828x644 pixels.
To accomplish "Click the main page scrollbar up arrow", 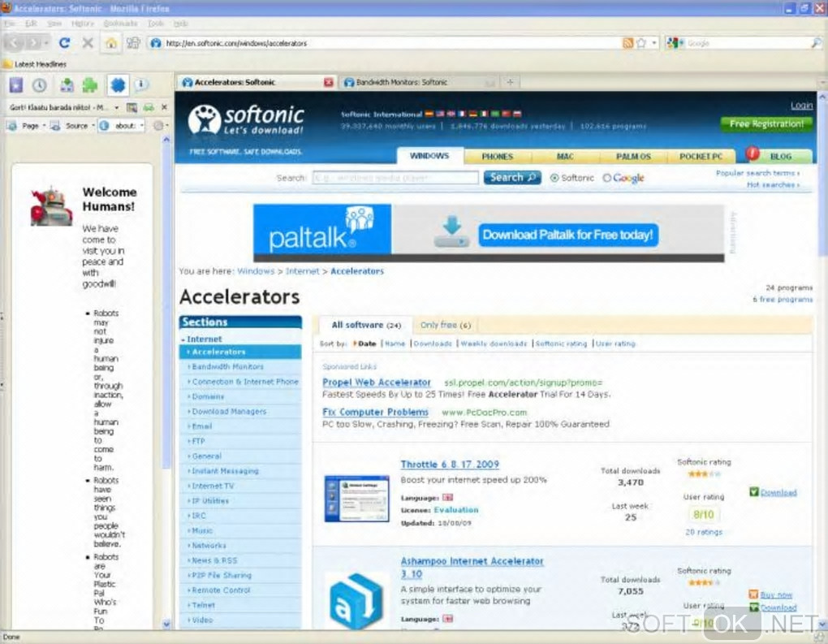I will pyautogui.click(x=822, y=97).
